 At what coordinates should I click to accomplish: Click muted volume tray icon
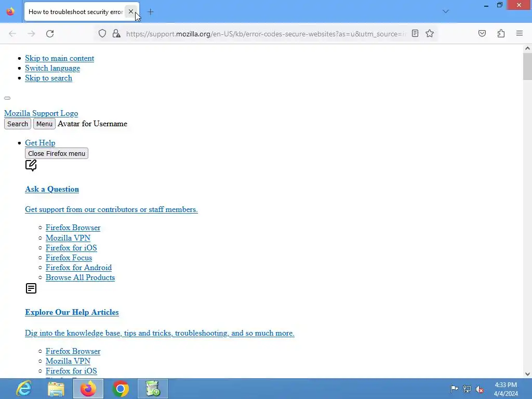click(x=480, y=389)
